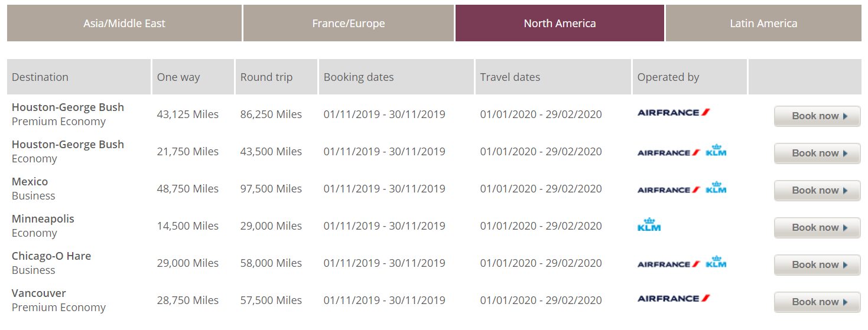Book the Chicago-O Hare Business flight
Viewport: 868px width, 330px height.
click(817, 265)
